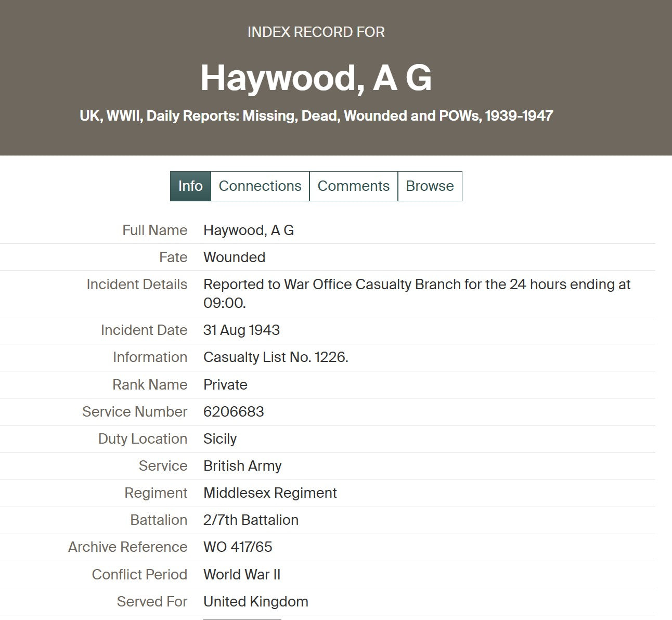Click the Middlesex Regiment value
Screen dimensions: 672x620
coord(270,493)
